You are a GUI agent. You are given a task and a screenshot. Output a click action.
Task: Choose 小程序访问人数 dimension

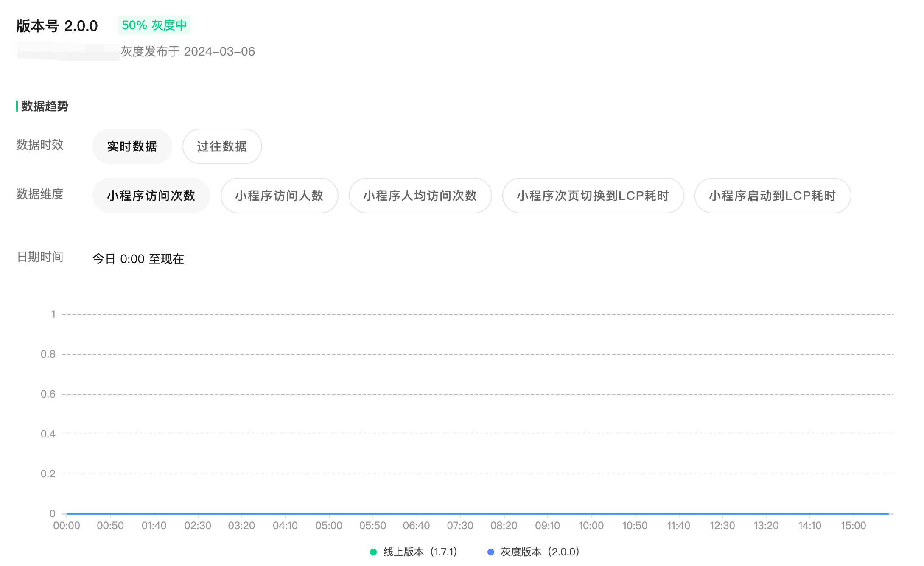pos(279,196)
